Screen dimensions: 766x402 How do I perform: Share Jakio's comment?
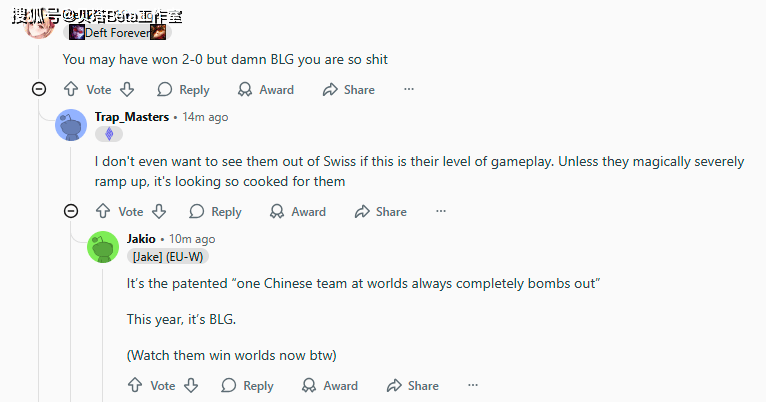(412, 386)
